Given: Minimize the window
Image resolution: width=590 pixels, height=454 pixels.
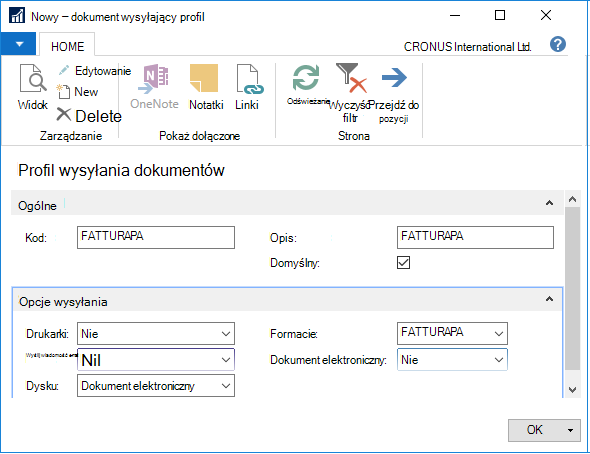Looking at the screenshot, I should [x=455, y=15].
